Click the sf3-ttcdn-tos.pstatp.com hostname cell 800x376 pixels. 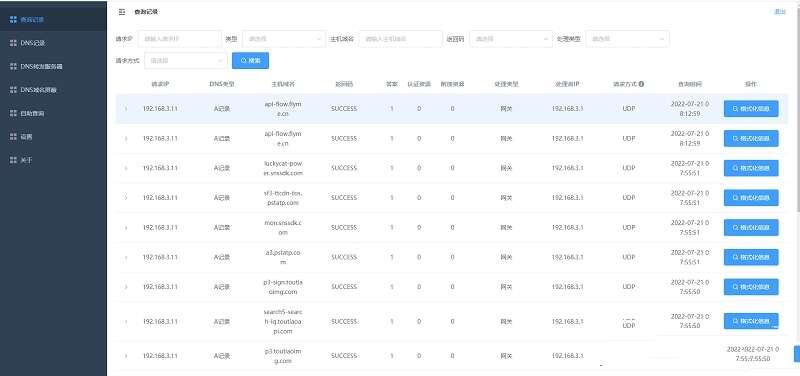[x=283, y=198]
